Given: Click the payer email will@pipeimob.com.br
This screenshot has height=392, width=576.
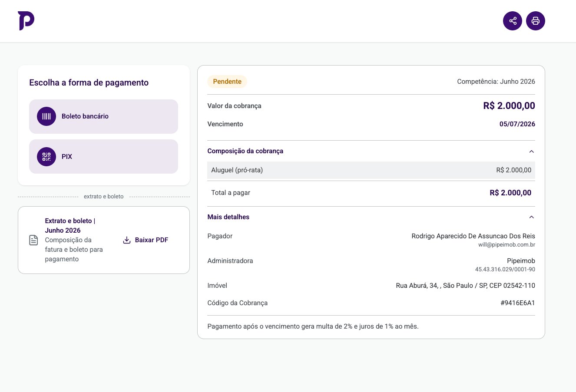Looking at the screenshot, I should click(506, 245).
